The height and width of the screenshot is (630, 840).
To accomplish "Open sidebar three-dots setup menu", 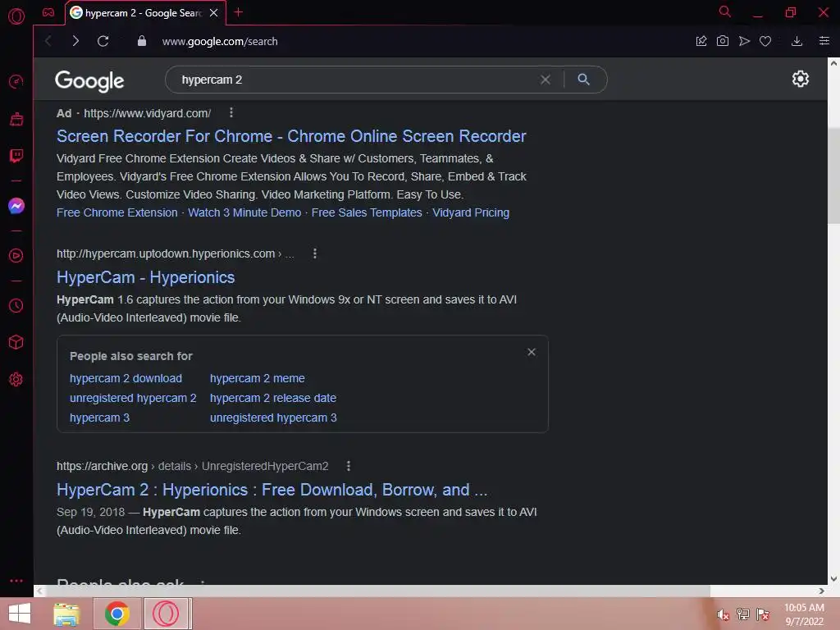I will [16, 580].
